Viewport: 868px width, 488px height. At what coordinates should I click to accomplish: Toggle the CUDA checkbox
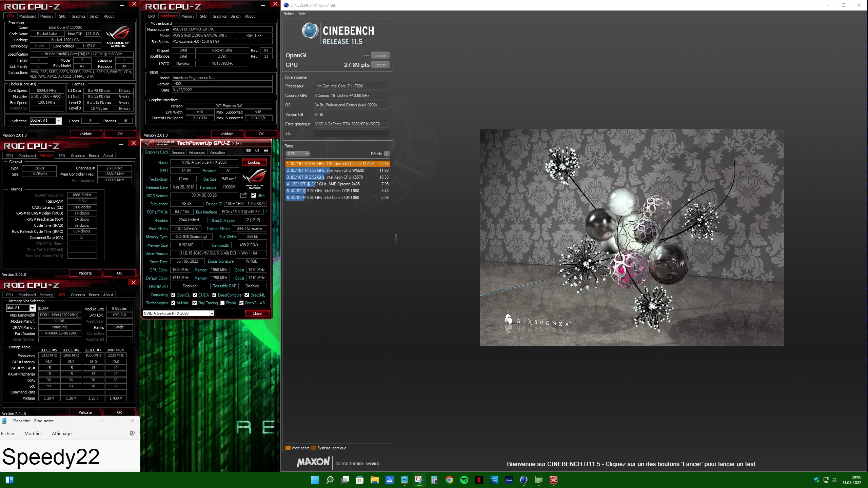(x=195, y=295)
